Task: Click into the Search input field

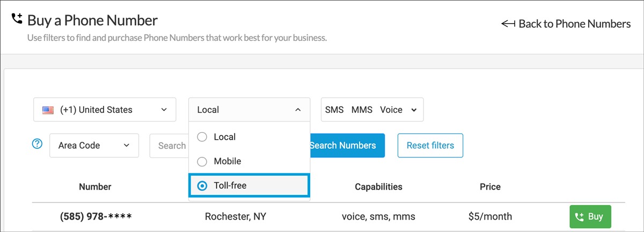Action: click(x=172, y=146)
